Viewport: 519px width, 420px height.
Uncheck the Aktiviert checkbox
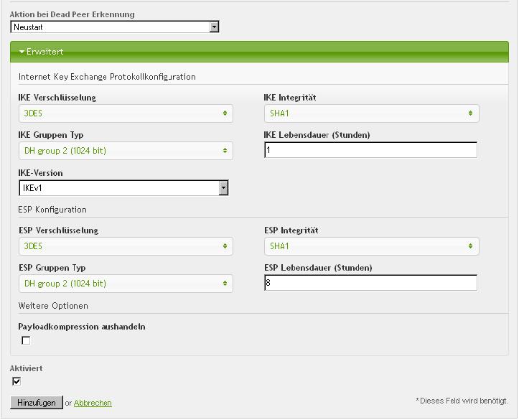pyautogui.click(x=17, y=381)
